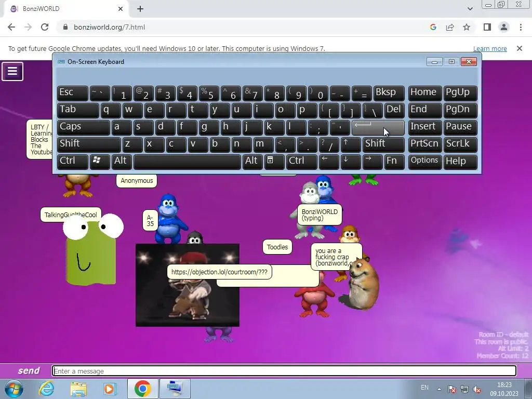Open the BonziWORLD hamburger menu
532x399 pixels.
tap(12, 71)
